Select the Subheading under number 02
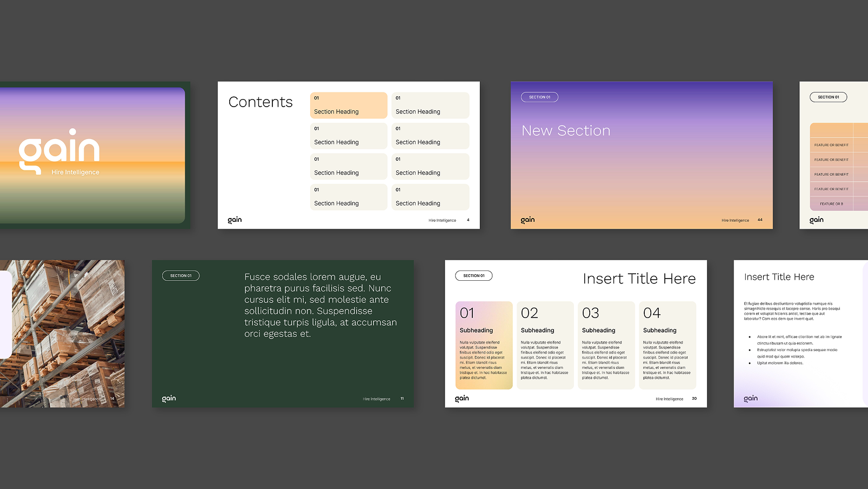Image resolution: width=868 pixels, height=489 pixels. 537,331
